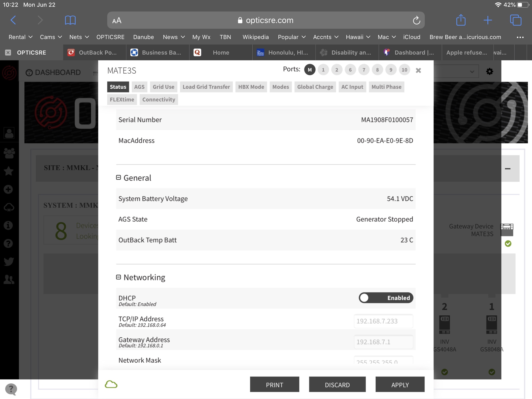The image size is (532, 399).
Task: Show all open tabs overview
Action: [x=516, y=20]
